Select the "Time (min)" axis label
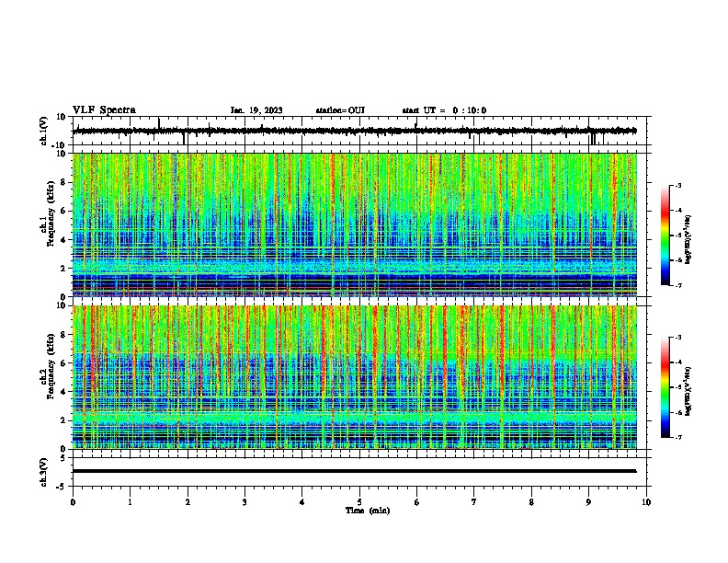This screenshot has height=563, width=728. (368, 511)
